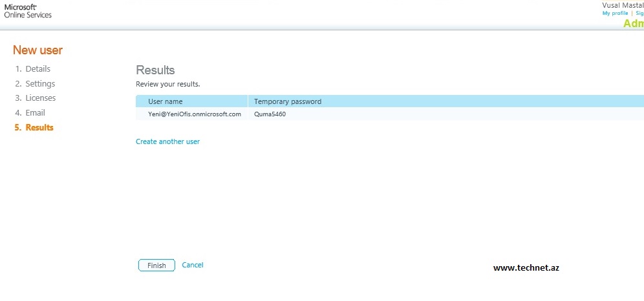Click the Vusal Mastal account name
This screenshot has width=644, height=301.
click(x=623, y=5)
